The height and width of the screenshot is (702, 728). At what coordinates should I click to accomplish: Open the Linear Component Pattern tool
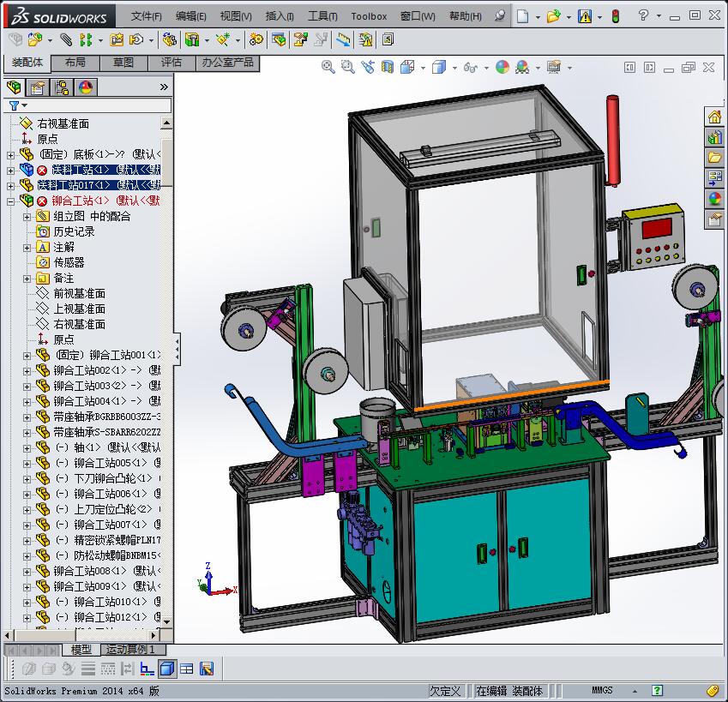[x=86, y=40]
